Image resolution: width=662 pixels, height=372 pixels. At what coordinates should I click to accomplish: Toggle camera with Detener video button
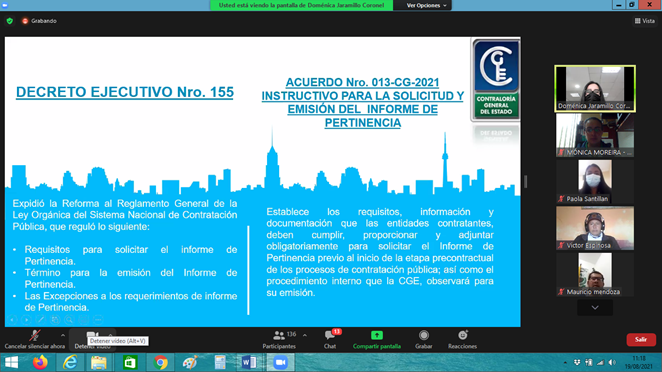(92, 340)
